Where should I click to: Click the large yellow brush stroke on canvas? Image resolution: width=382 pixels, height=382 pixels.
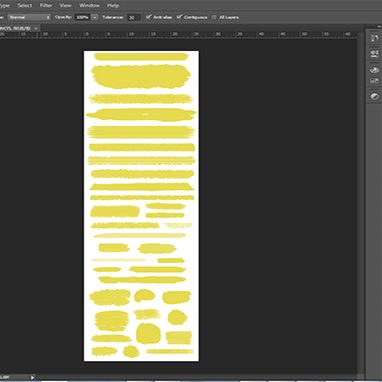pos(141,76)
